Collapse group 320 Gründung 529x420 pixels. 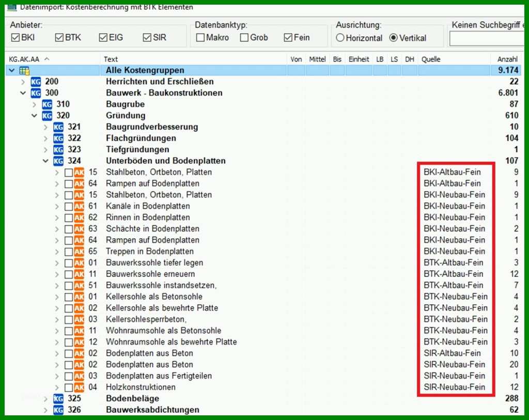pos(35,116)
